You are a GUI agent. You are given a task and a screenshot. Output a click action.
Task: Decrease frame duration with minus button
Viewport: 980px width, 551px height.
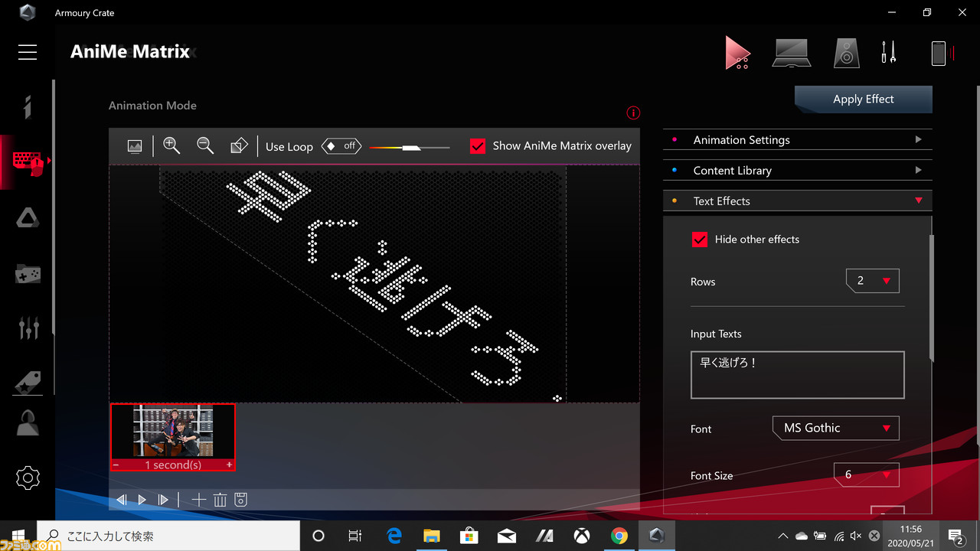coord(116,465)
